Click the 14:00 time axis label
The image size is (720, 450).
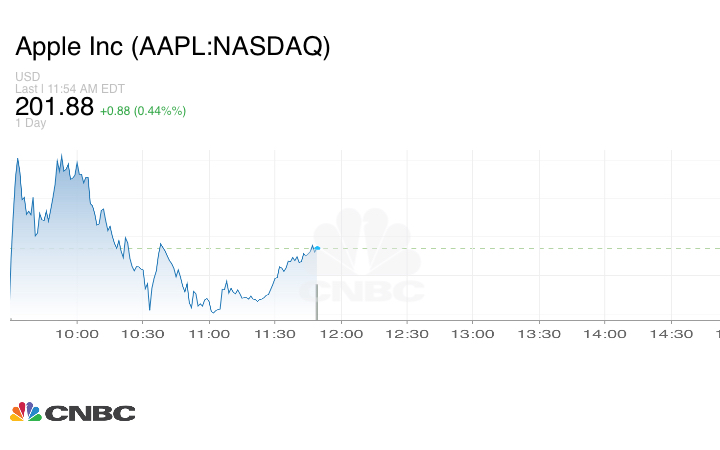pyautogui.click(x=605, y=334)
